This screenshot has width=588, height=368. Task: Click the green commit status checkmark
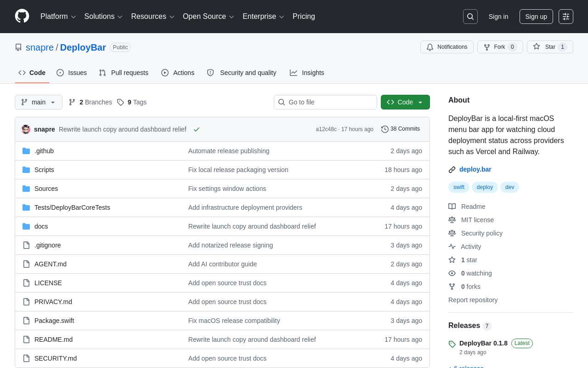tap(197, 129)
